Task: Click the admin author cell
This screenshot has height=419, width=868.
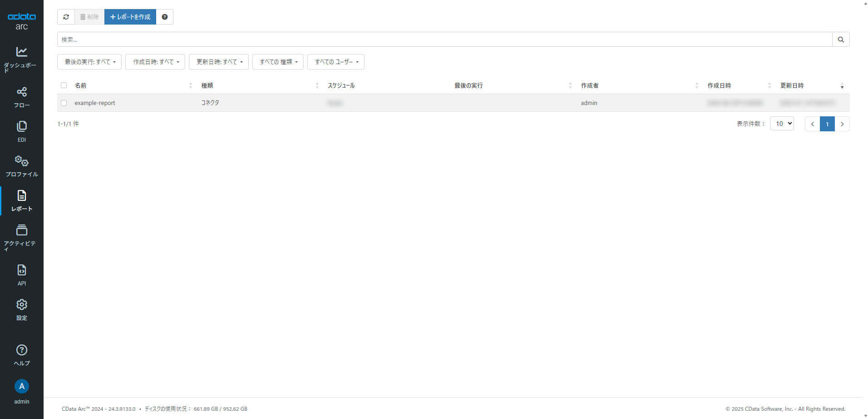Action: tap(589, 103)
